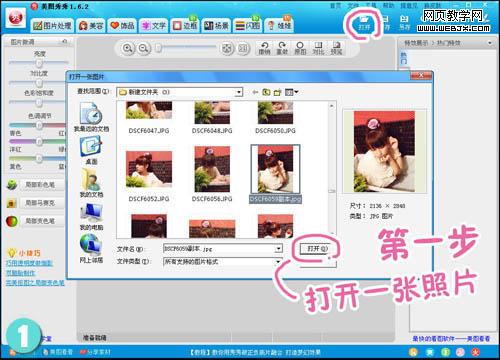The width and height of the screenshot is (500, 360).
Task: Click the 局部变色笔 button
Action: pos(42,221)
